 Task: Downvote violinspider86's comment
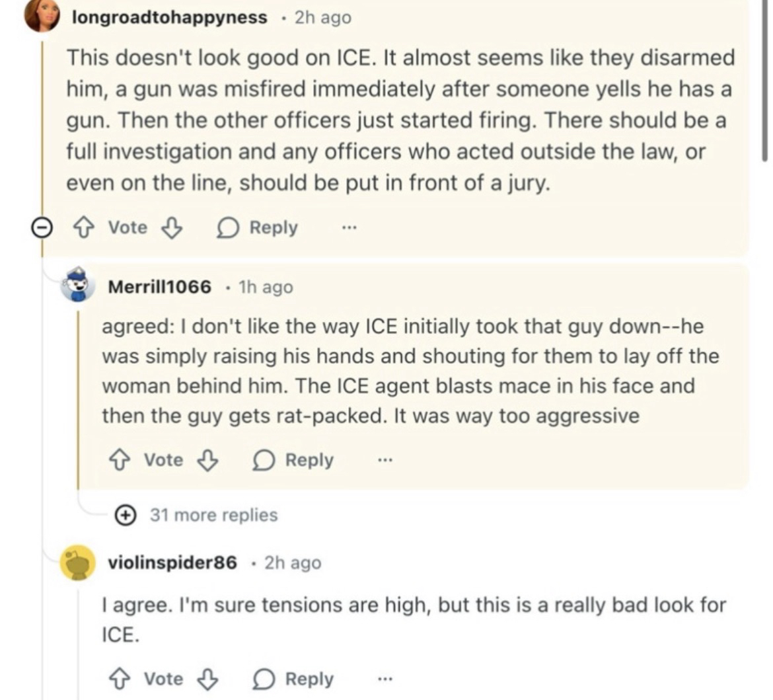207,679
